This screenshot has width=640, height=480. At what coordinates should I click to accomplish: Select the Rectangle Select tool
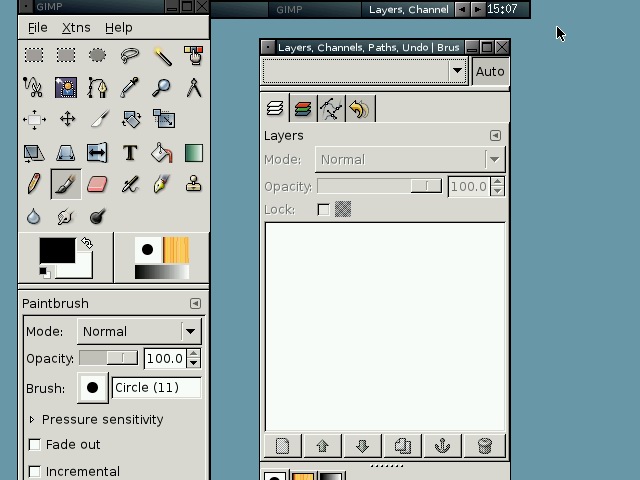[34, 56]
